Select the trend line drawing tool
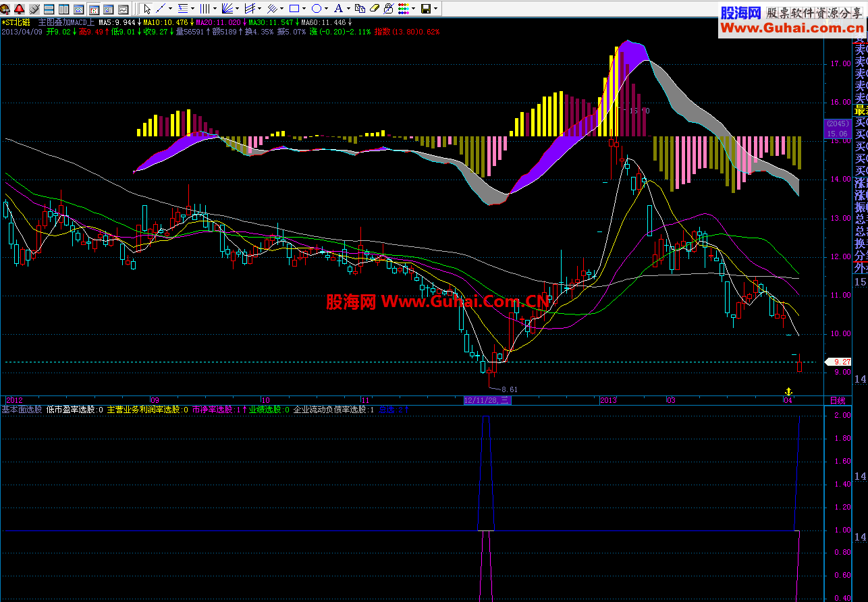 pyautogui.click(x=160, y=9)
